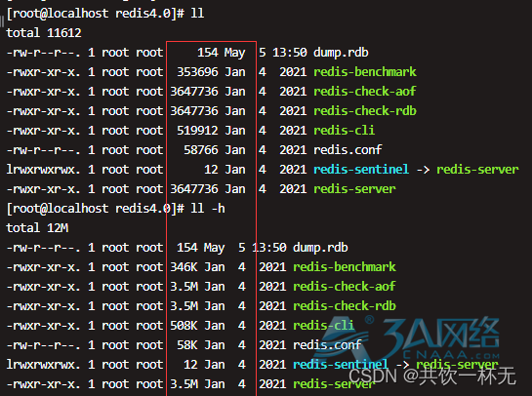Click human-readable size 58K

187,345
